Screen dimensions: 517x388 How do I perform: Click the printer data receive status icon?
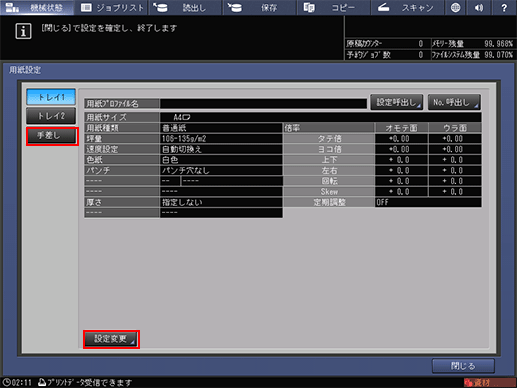pyautogui.click(x=42, y=382)
